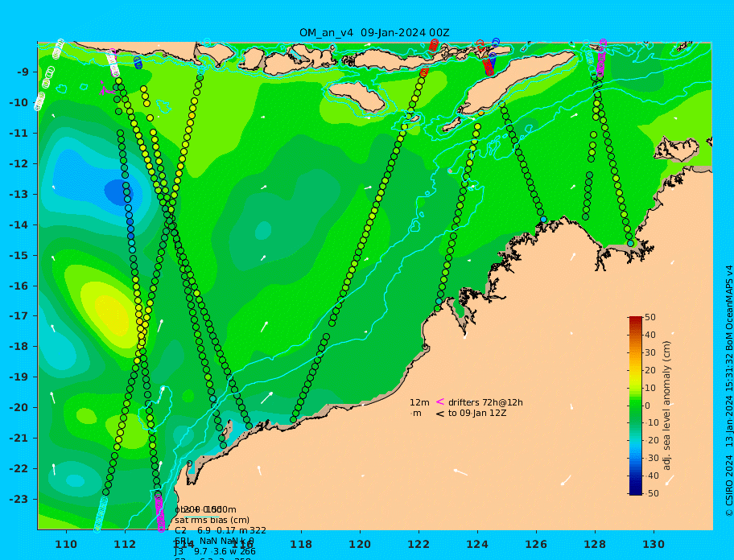Click the longitude axis label '124'
Screen dimensions: 734x560
[477, 544]
